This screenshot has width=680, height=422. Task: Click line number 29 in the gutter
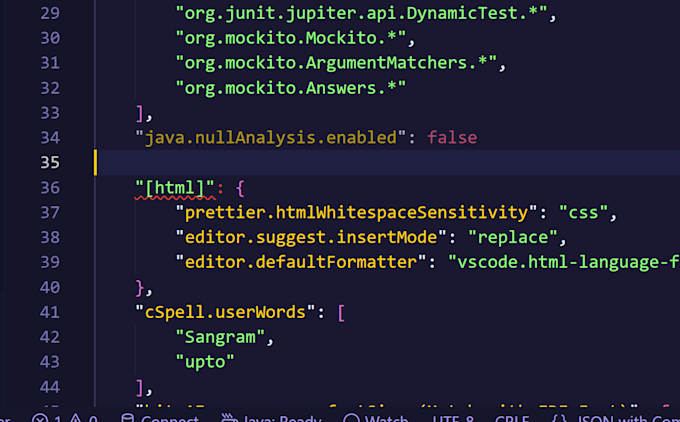pos(50,13)
